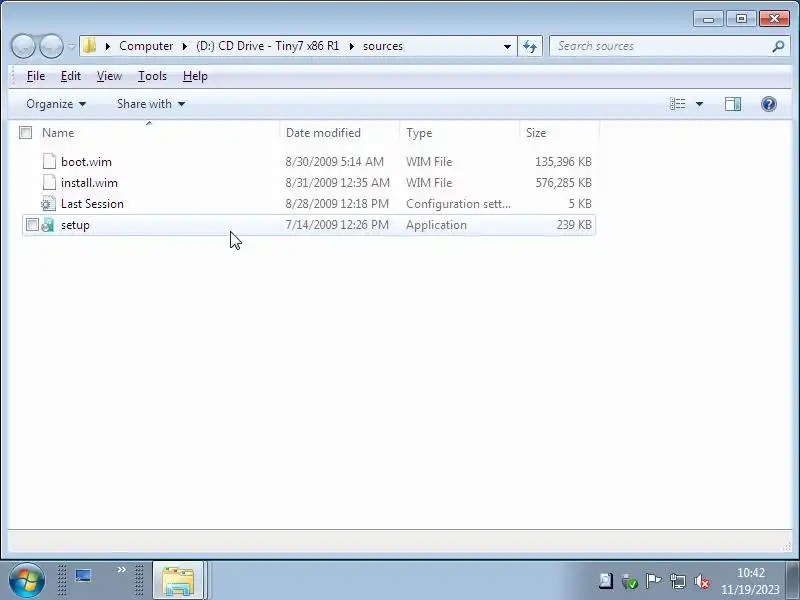Open the Organize dropdown

[56, 104]
